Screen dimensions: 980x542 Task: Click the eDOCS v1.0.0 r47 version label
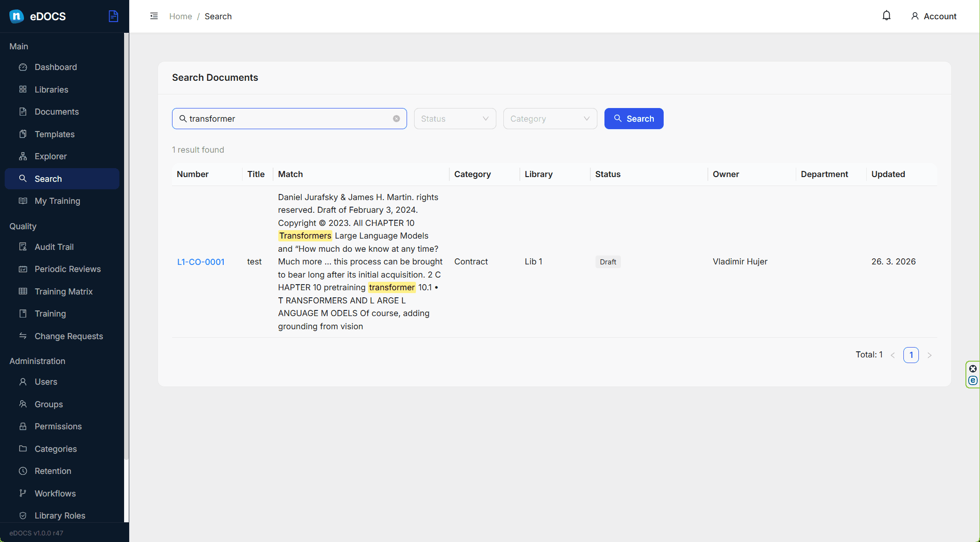tap(36, 533)
